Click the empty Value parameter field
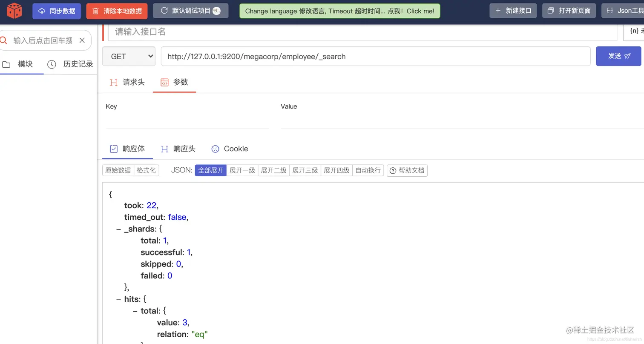This screenshot has width=644, height=344. point(462,120)
